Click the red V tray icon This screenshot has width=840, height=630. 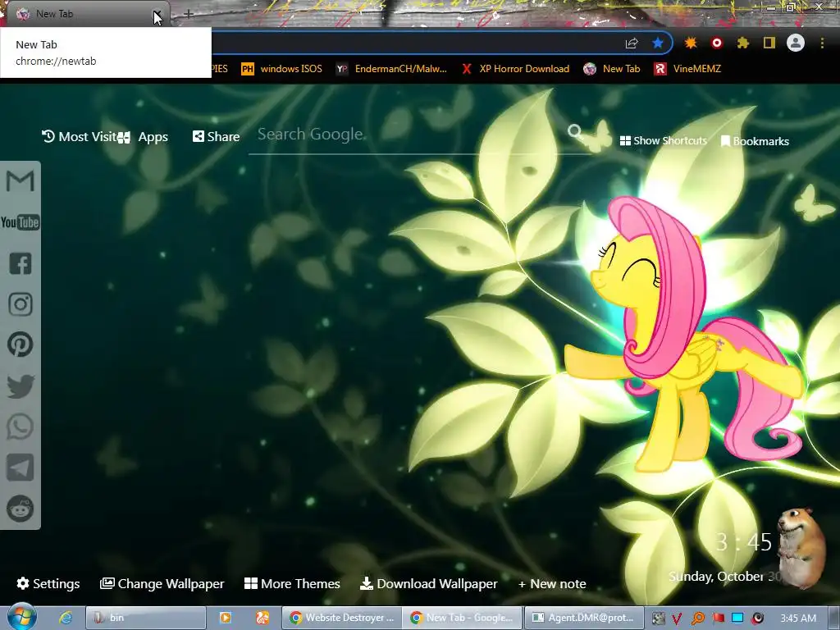click(677, 619)
